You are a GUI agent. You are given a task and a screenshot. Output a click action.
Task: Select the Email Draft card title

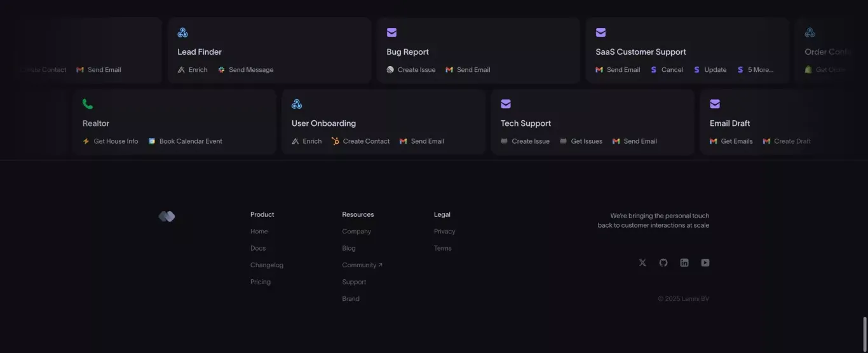point(729,123)
